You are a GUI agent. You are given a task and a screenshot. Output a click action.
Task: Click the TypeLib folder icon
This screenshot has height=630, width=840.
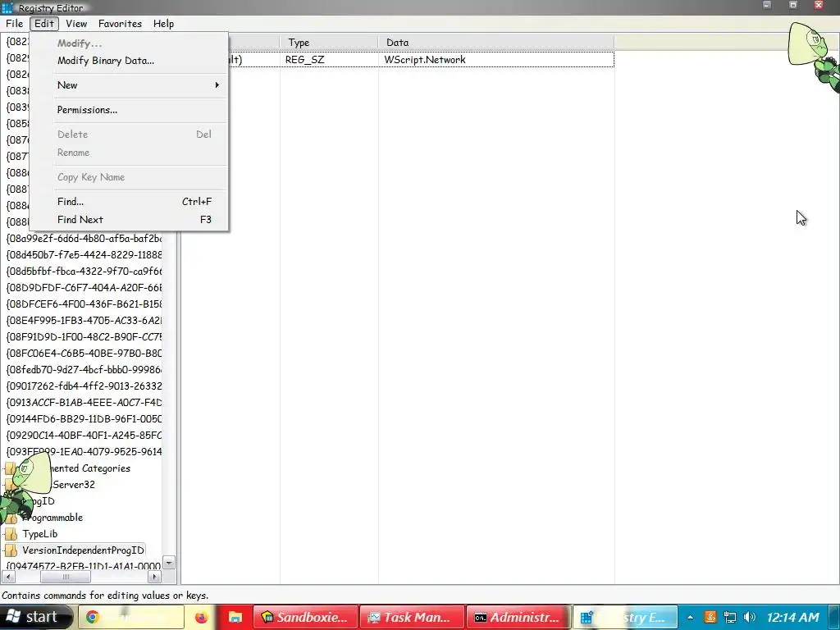11,534
